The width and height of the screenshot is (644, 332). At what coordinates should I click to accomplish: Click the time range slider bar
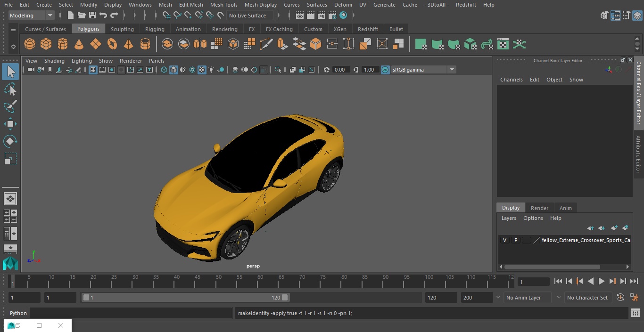pyautogui.click(x=185, y=298)
